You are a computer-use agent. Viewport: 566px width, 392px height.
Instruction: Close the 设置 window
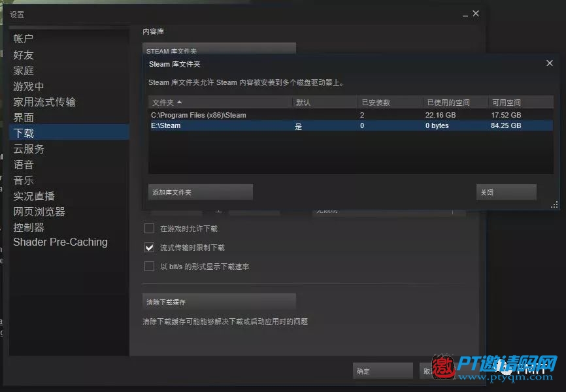click(476, 13)
